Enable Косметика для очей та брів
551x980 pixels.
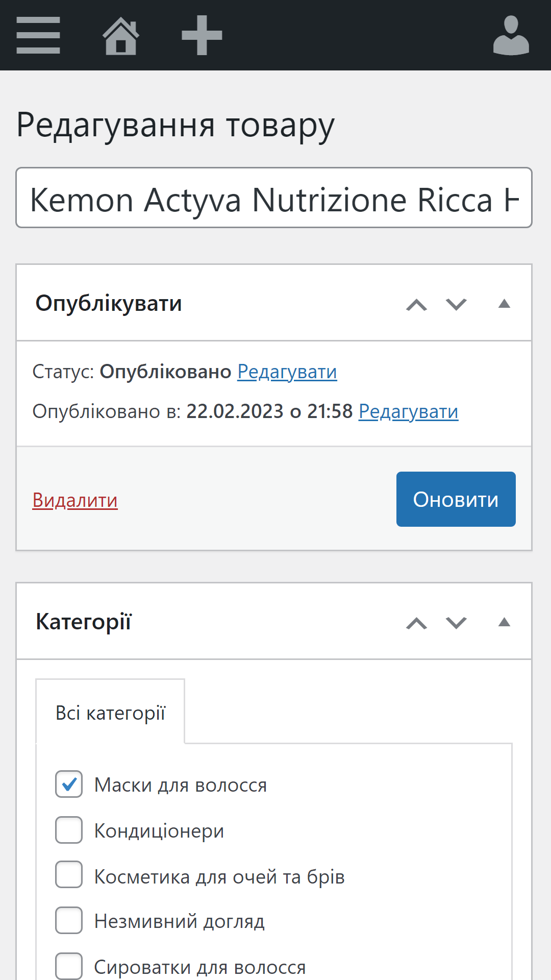tap(69, 875)
